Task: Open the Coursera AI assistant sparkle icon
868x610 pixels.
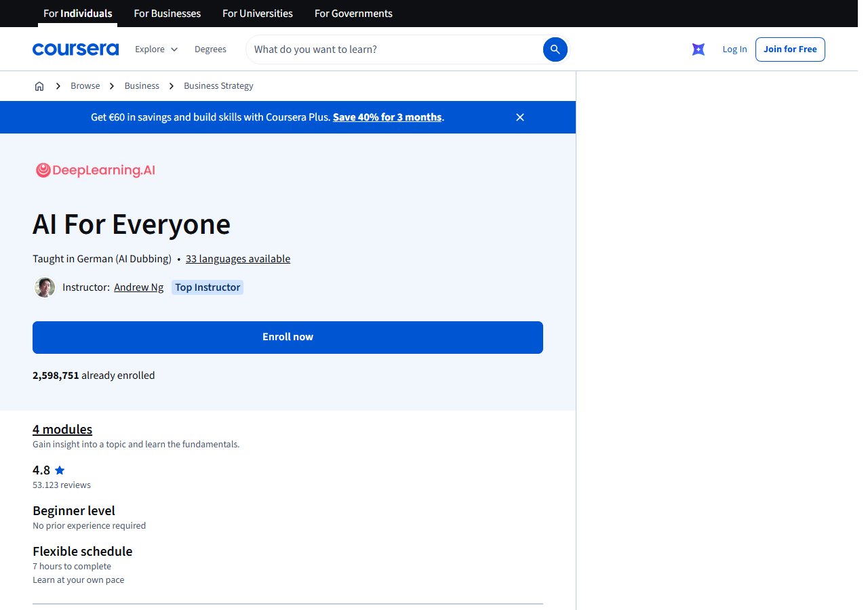Action: (698, 49)
